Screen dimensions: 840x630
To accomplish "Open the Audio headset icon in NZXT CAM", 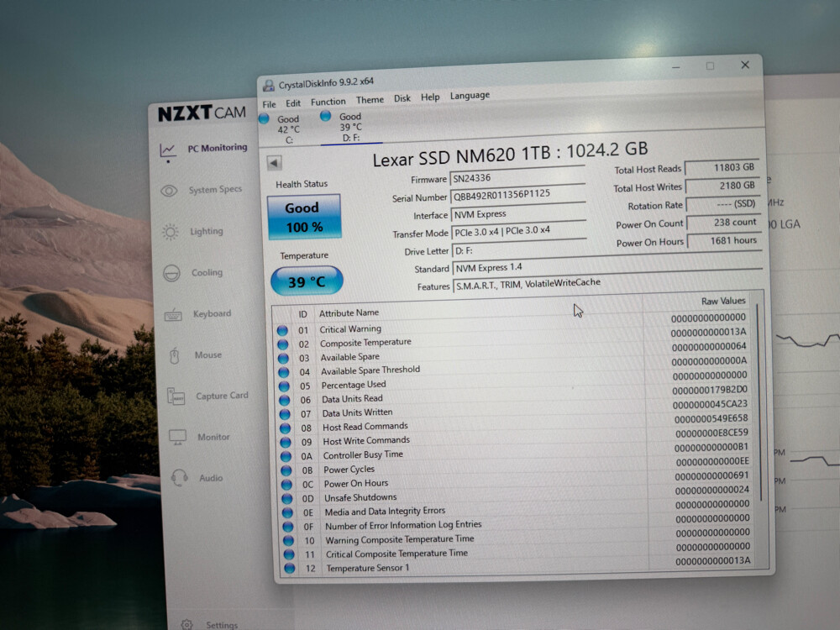I will click(180, 478).
